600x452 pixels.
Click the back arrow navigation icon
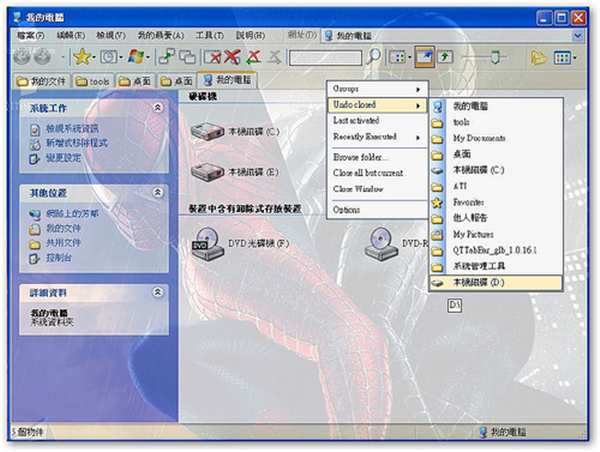(17, 57)
